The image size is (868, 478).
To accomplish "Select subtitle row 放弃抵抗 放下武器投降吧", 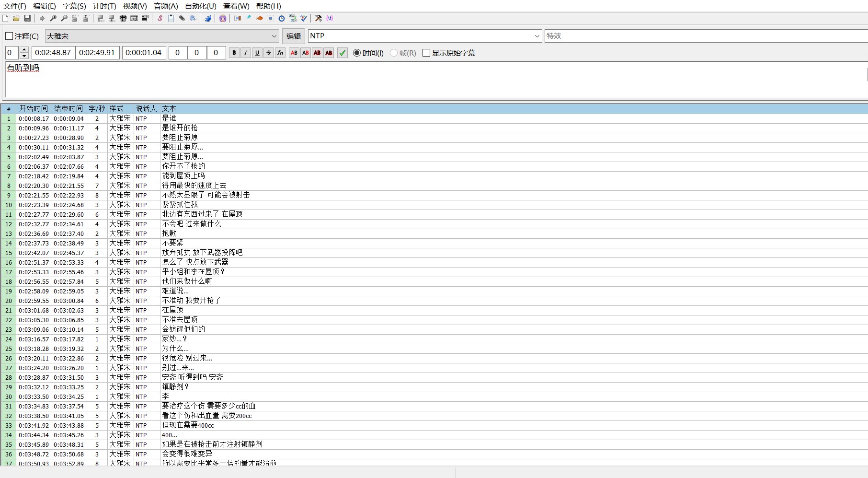I will coord(434,253).
